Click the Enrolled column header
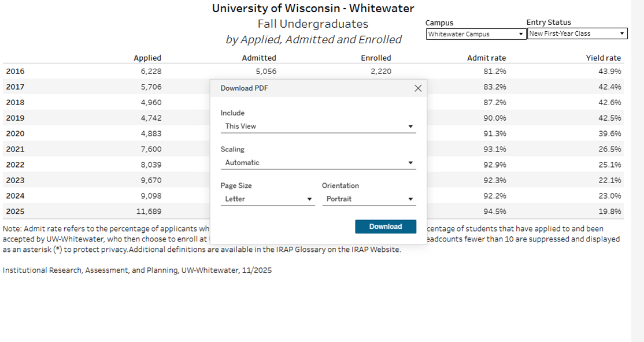 click(x=376, y=58)
